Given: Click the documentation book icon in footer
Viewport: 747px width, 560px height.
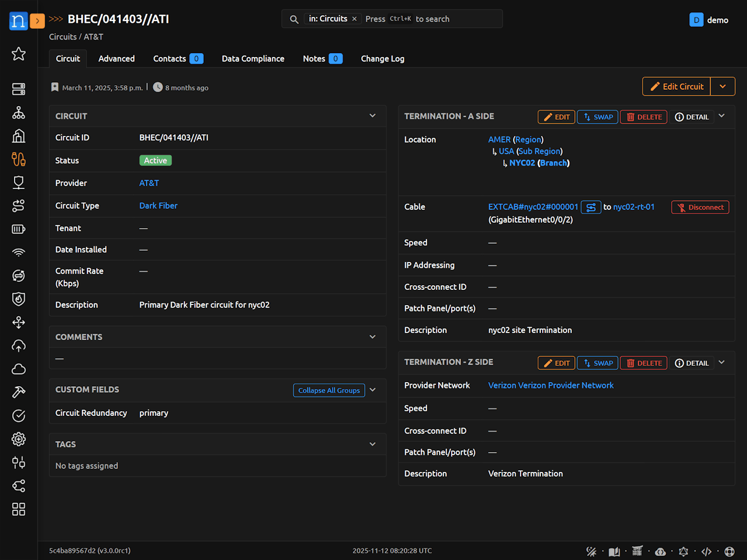Looking at the screenshot, I should (x=614, y=551).
